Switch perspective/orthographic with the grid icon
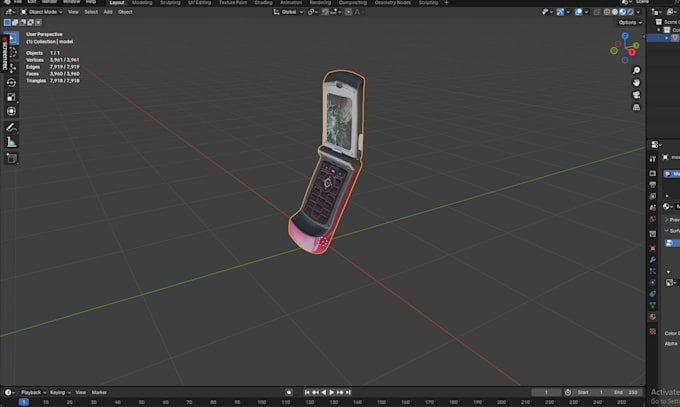 [x=636, y=107]
